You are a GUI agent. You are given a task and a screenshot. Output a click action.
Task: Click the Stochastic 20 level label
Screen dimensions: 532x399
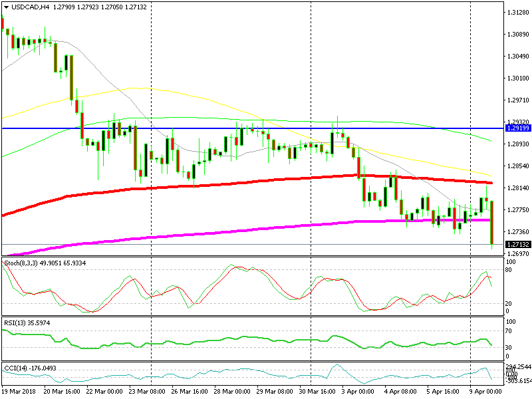509,304
